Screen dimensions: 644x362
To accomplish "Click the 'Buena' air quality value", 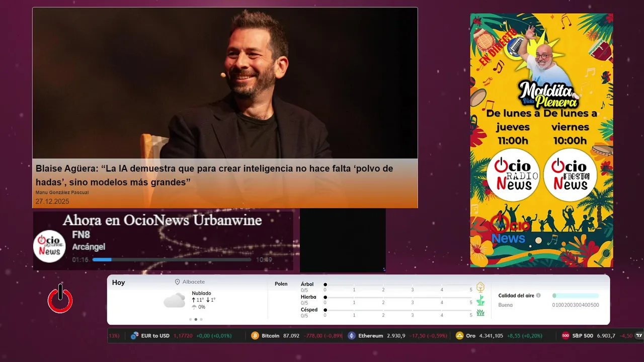I will [x=505, y=305].
